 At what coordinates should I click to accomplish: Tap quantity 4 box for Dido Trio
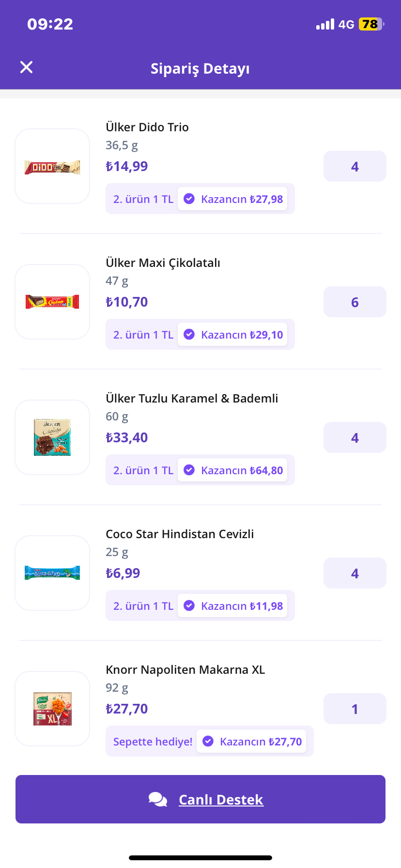click(355, 166)
